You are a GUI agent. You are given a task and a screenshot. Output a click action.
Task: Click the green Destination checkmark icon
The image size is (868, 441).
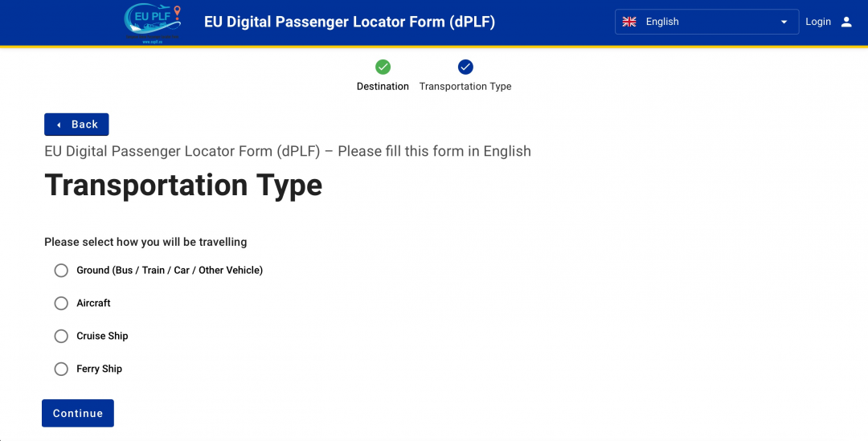[x=383, y=67]
